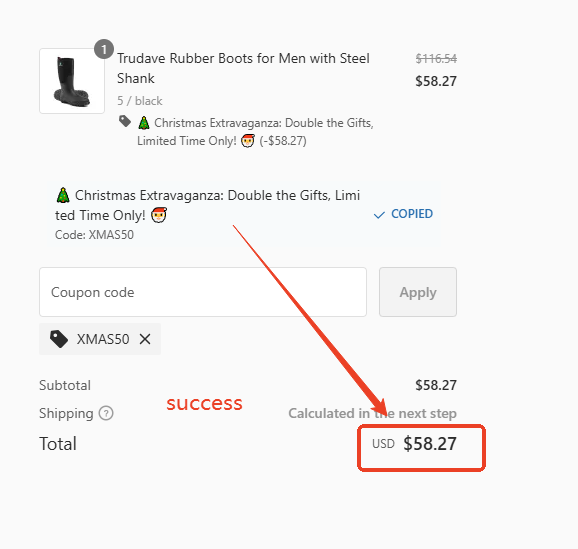Click the Christmas tree emoji in product discount
578x549 pixels.
point(144,122)
